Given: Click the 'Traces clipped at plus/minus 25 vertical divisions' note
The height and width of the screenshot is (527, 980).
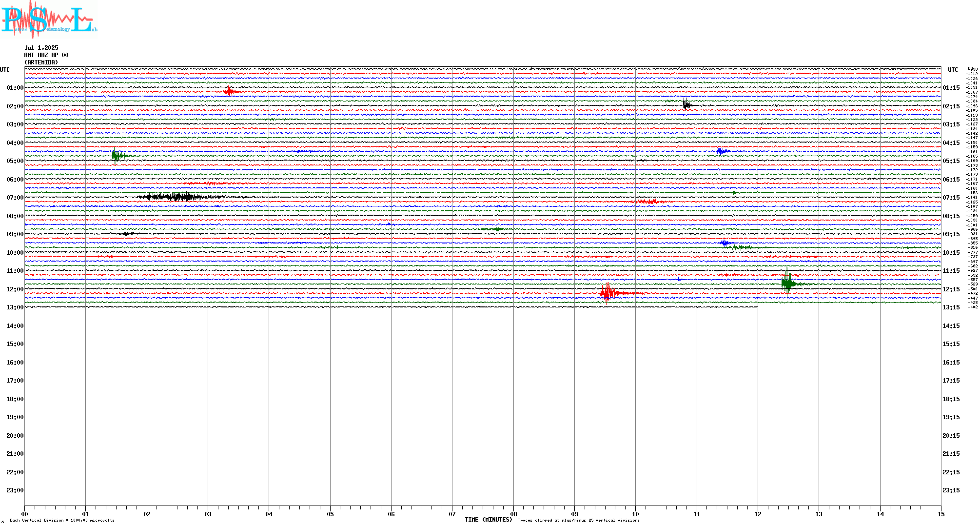Looking at the screenshot, I should tap(579, 521).
